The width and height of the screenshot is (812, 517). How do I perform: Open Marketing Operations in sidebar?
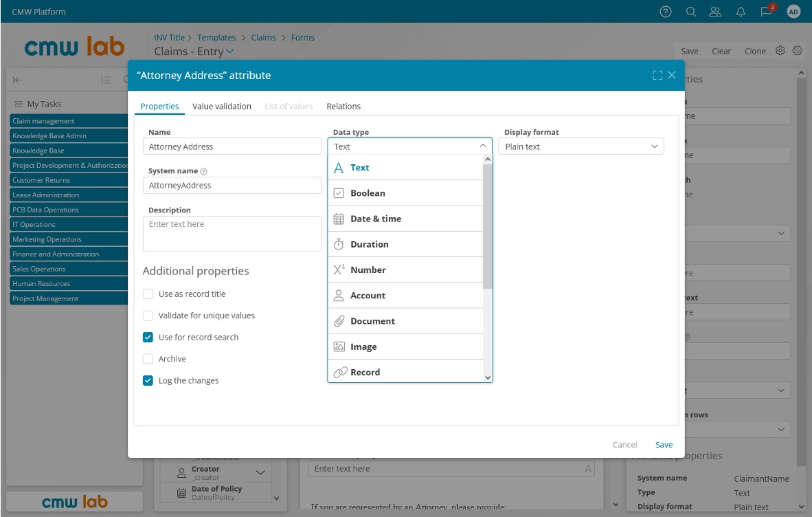(x=69, y=239)
